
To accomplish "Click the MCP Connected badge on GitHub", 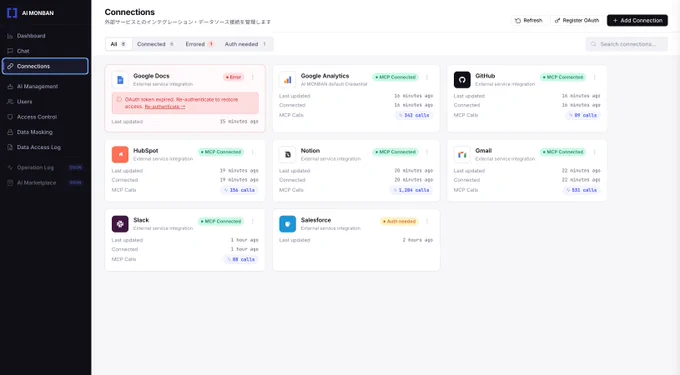I will pyautogui.click(x=563, y=77).
